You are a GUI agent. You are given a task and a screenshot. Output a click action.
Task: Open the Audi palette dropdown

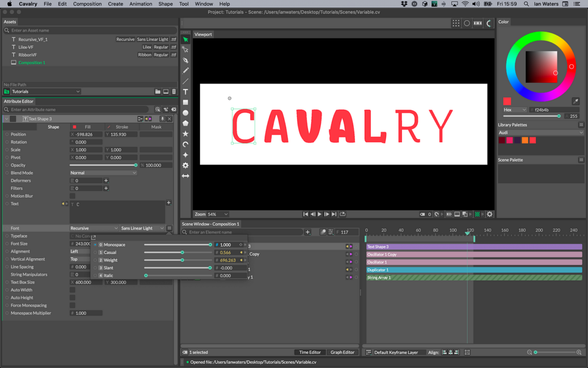(x=540, y=132)
